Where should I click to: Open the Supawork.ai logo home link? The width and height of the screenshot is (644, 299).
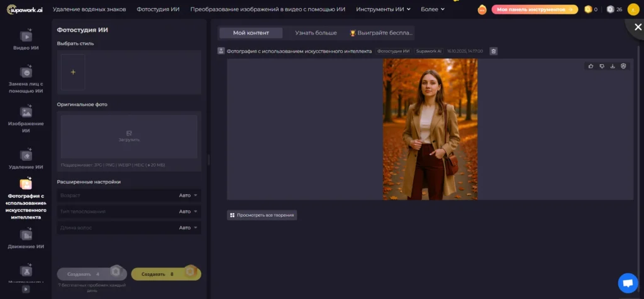(x=25, y=9)
